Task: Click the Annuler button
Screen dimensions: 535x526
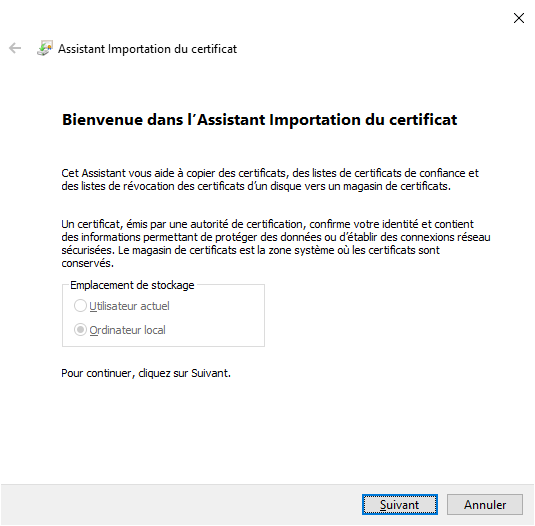Action: [485, 505]
